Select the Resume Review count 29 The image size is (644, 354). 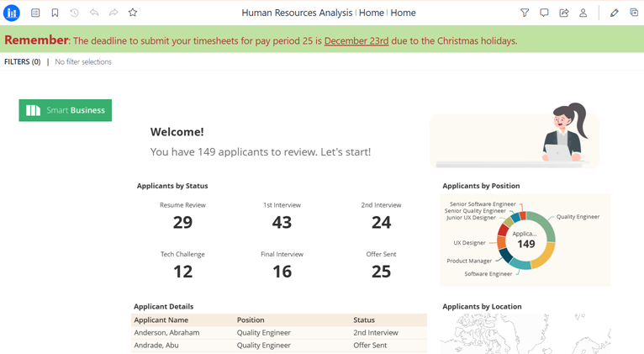click(182, 223)
